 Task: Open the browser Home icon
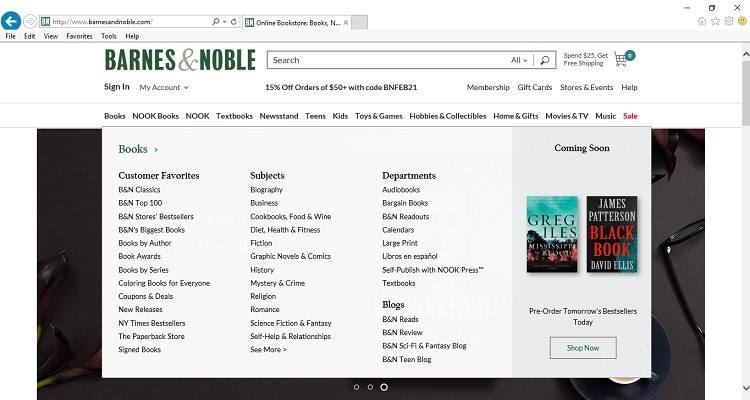pyautogui.click(x=702, y=21)
